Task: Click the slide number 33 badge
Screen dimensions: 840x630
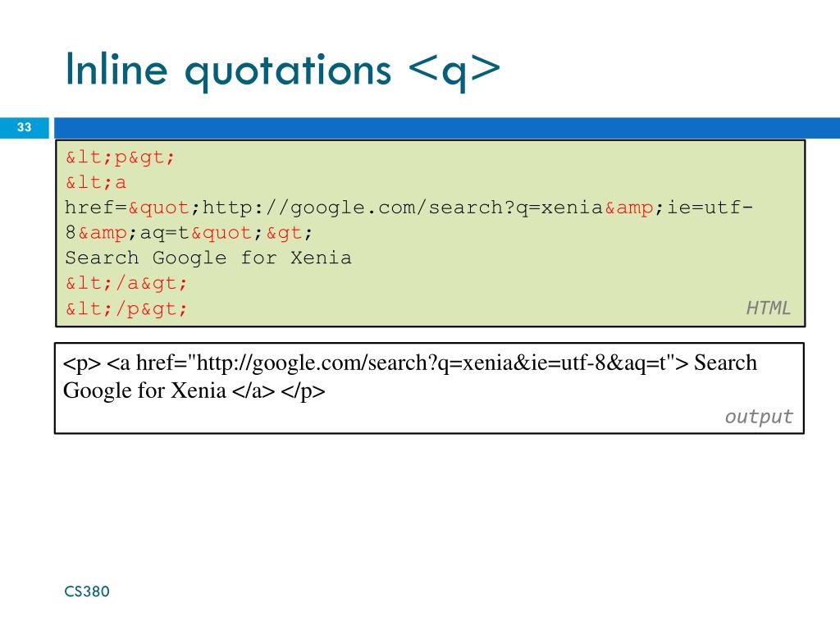Action: click(24, 127)
